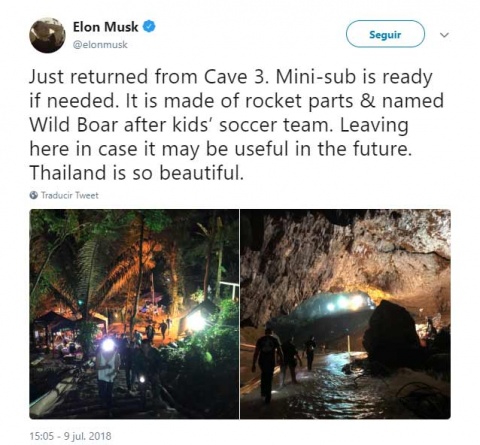This screenshot has height=445, width=480.
Task: Click the globe icon beside Traducir Tweet
Action: pos(34,195)
